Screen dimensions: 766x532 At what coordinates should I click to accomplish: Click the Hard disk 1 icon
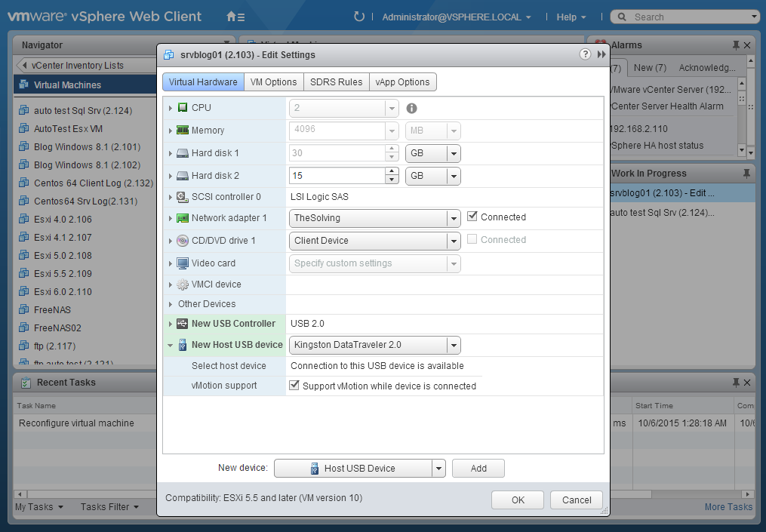tap(183, 153)
